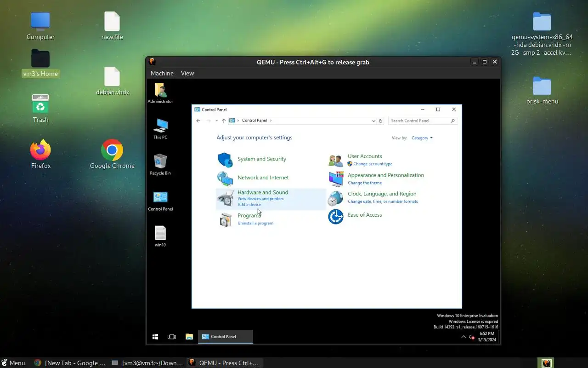The image size is (588, 368).
Task: Click the Change account type link
Action: coord(373,164)
